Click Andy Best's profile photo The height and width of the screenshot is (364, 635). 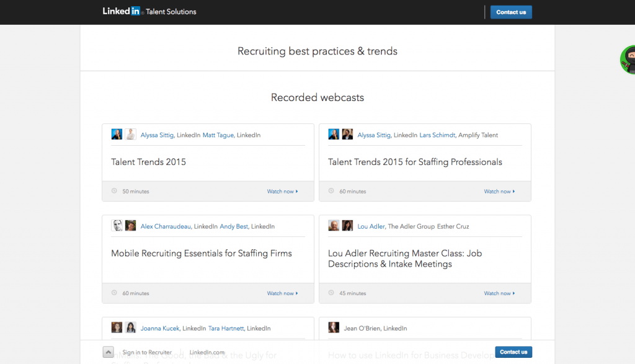pos(130,226)
